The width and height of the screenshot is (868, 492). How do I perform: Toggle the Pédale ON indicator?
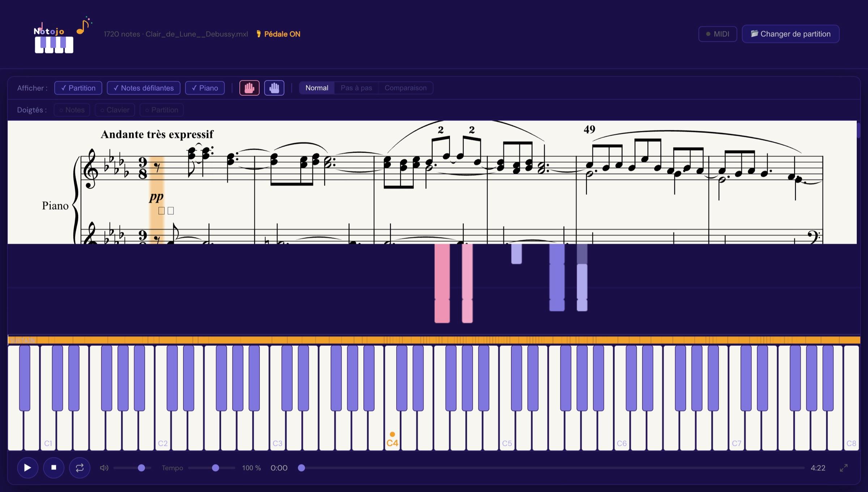(278, 34)
